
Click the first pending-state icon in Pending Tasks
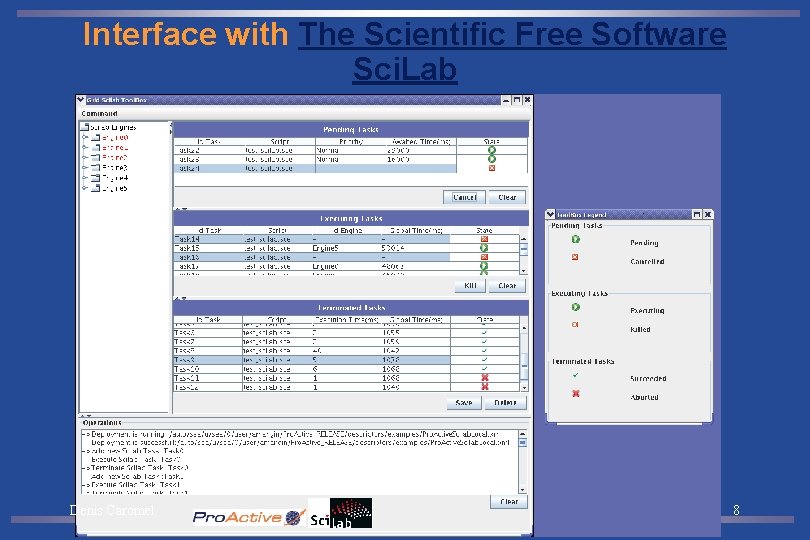[492, 150]
